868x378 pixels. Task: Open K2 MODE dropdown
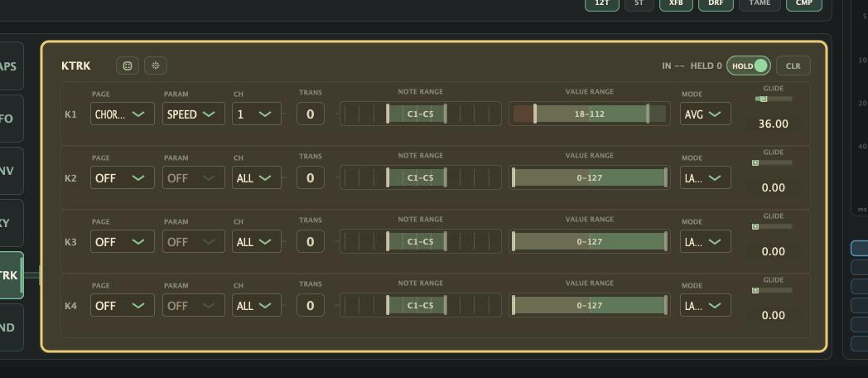tap(706, 177)
